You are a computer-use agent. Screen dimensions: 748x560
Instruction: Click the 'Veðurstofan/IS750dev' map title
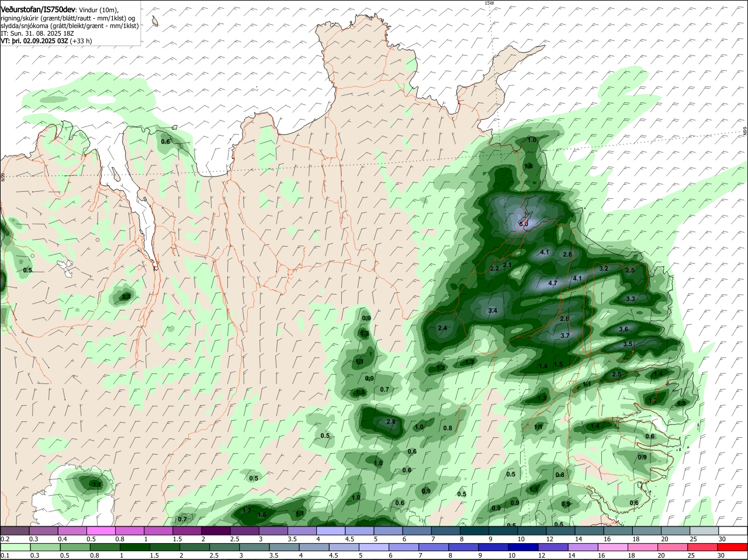[37, 10]
